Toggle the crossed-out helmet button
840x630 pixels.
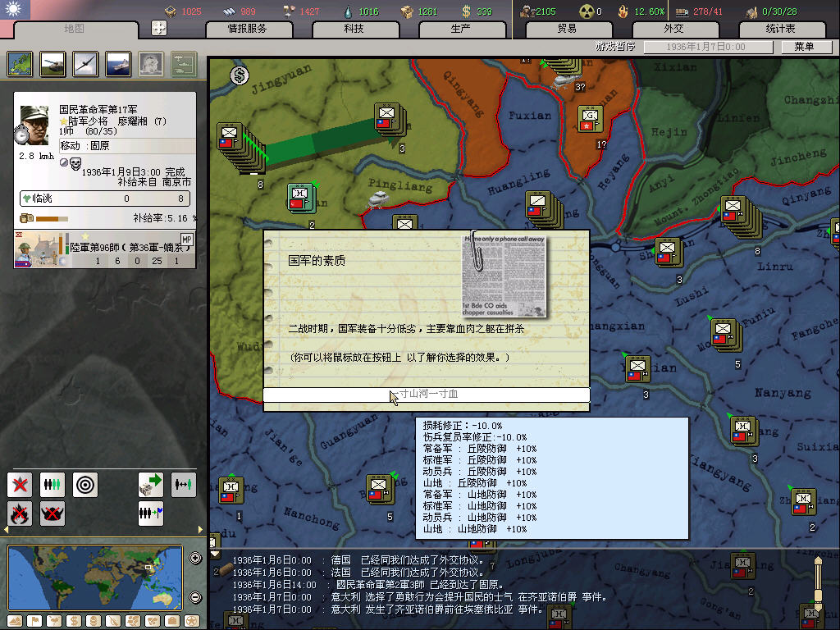52,514
